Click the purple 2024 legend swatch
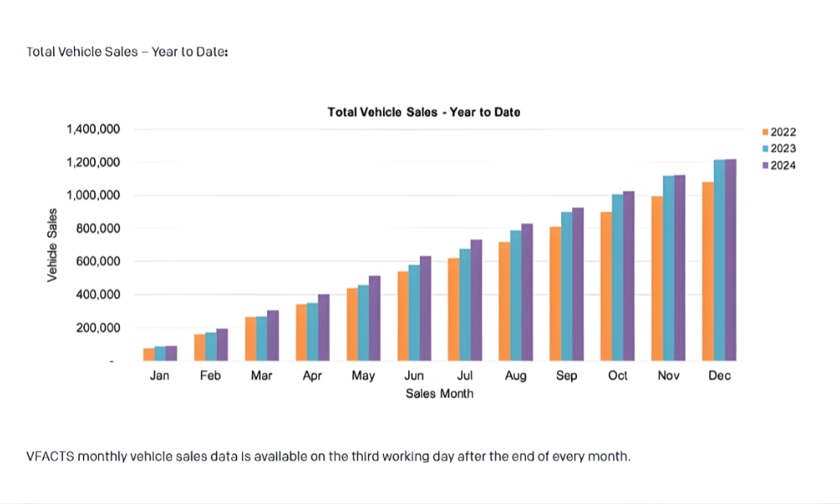 pos(765,165)
